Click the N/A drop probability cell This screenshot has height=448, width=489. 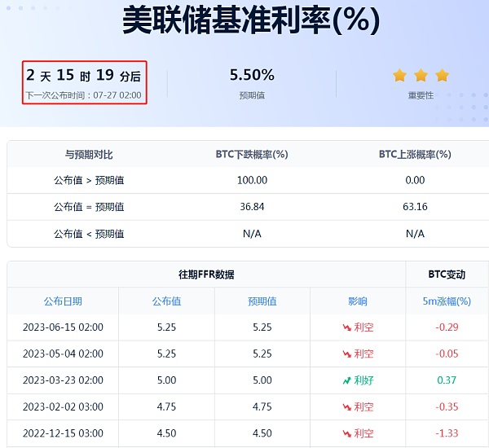coord(252,234)
